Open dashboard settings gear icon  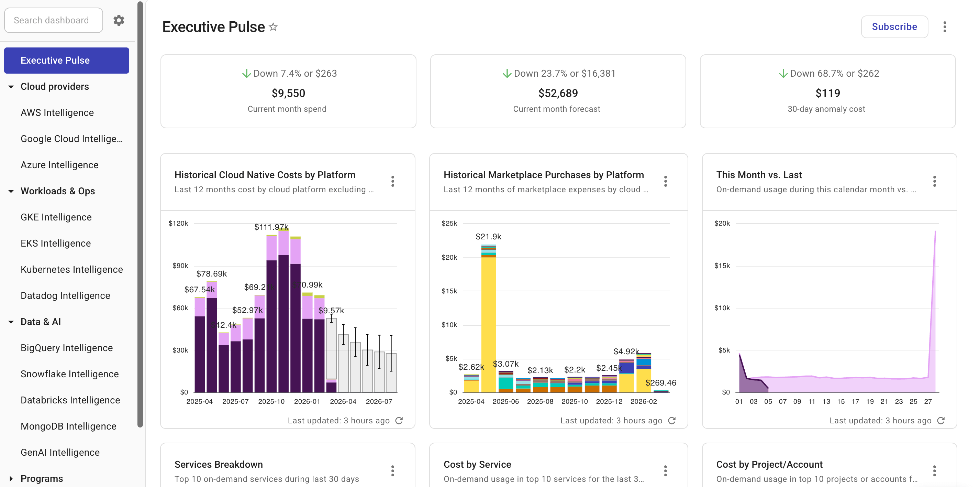tap(119, 20)
